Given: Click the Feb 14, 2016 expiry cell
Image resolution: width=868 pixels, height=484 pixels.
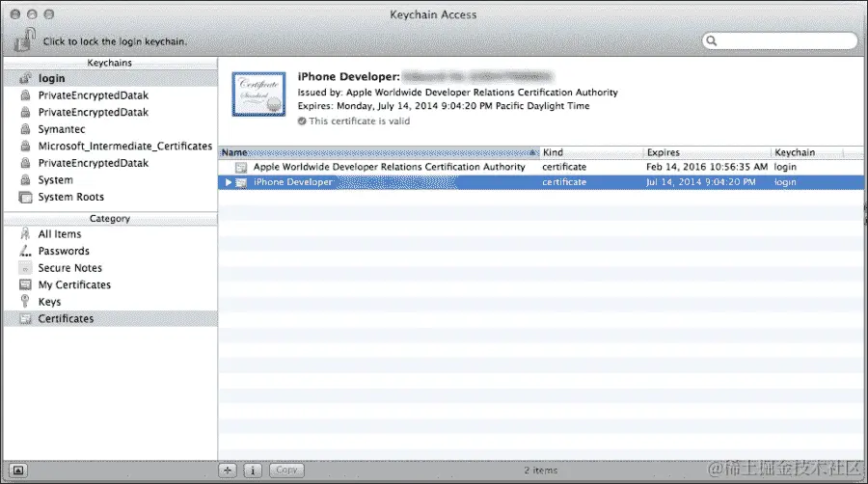Looking at the screenshot, I should point(707,167).
